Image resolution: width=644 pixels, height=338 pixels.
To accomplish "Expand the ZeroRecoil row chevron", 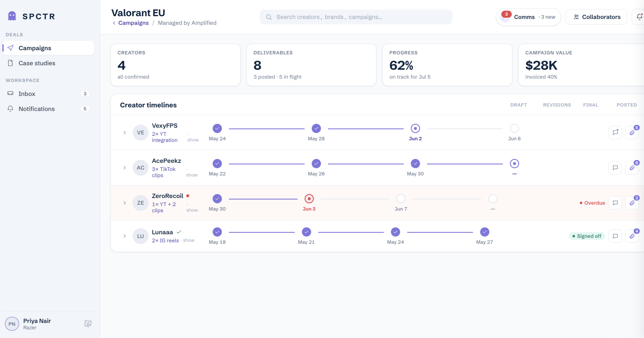I will (125, 203).
